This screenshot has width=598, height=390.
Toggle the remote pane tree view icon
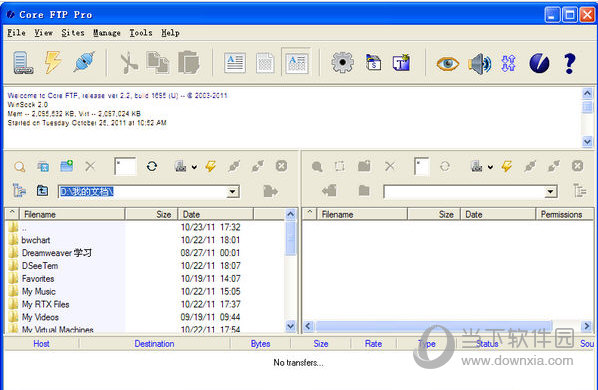(x=580, y=190)
